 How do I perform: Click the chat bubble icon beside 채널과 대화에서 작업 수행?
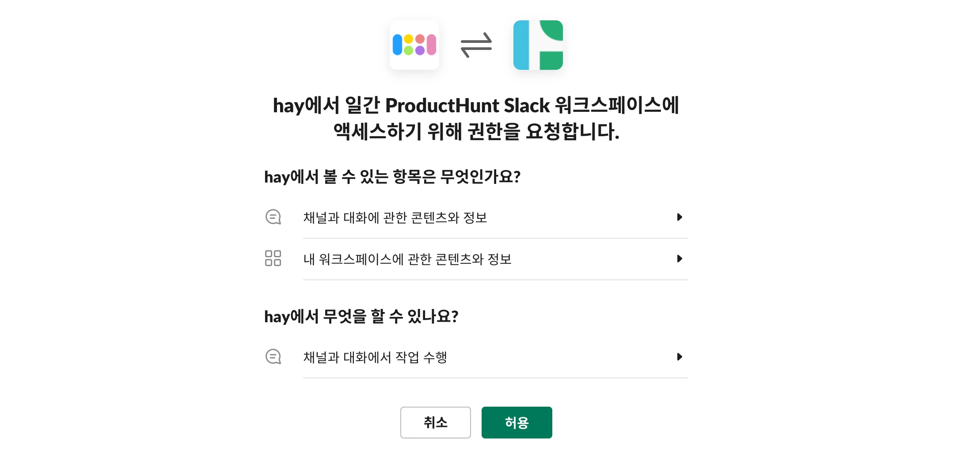[x=273, y=357]
